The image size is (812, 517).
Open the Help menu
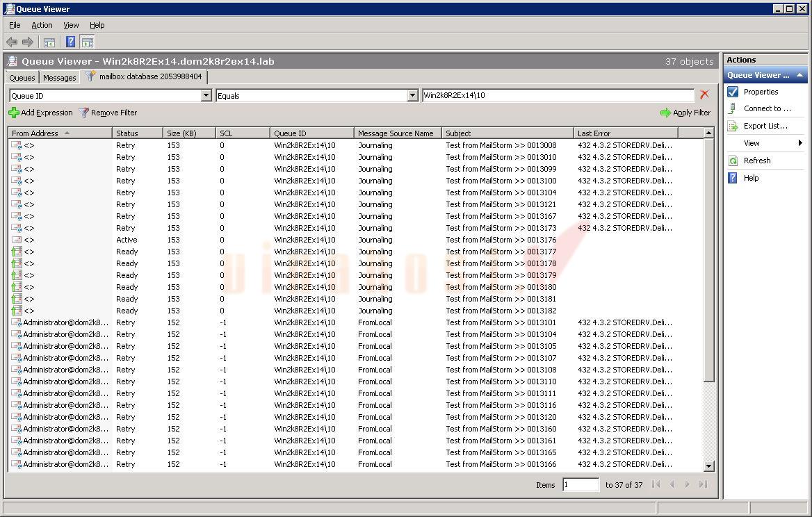pos(97,25)
